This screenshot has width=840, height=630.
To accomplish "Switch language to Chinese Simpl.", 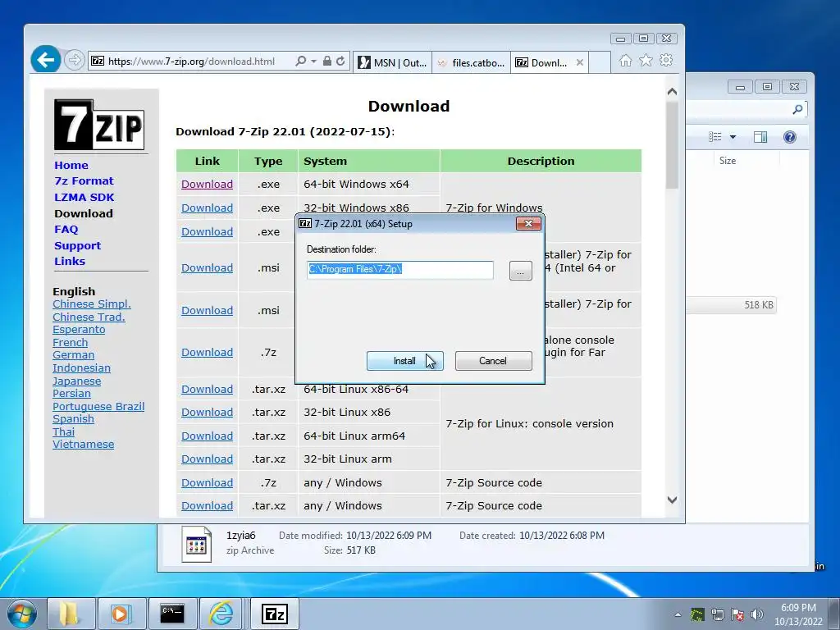I will tap(92, 304).
